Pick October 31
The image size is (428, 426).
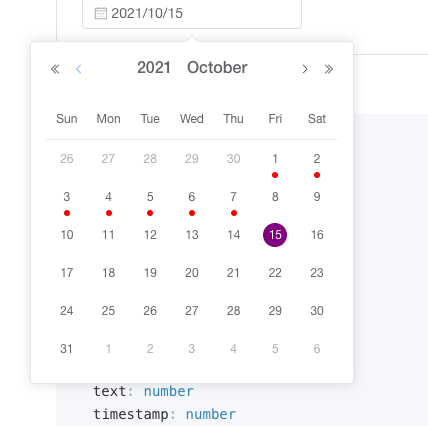[x=67, y=349]
